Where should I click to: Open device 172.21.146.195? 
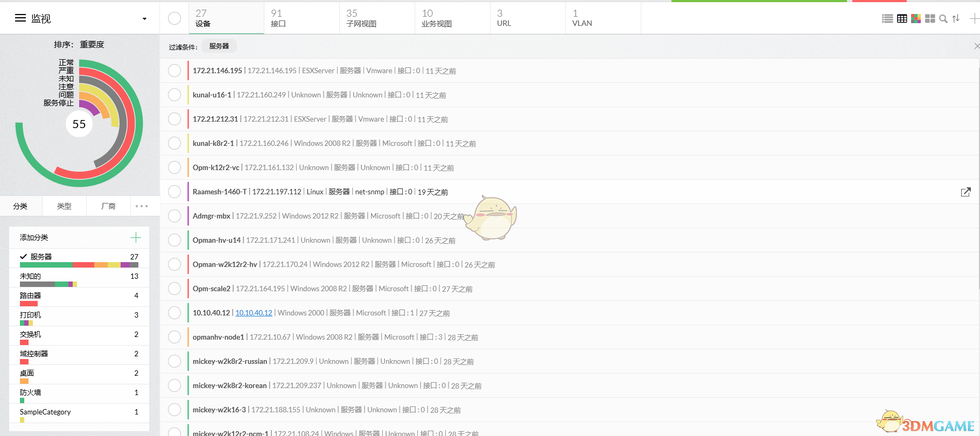tap(218, 71)
